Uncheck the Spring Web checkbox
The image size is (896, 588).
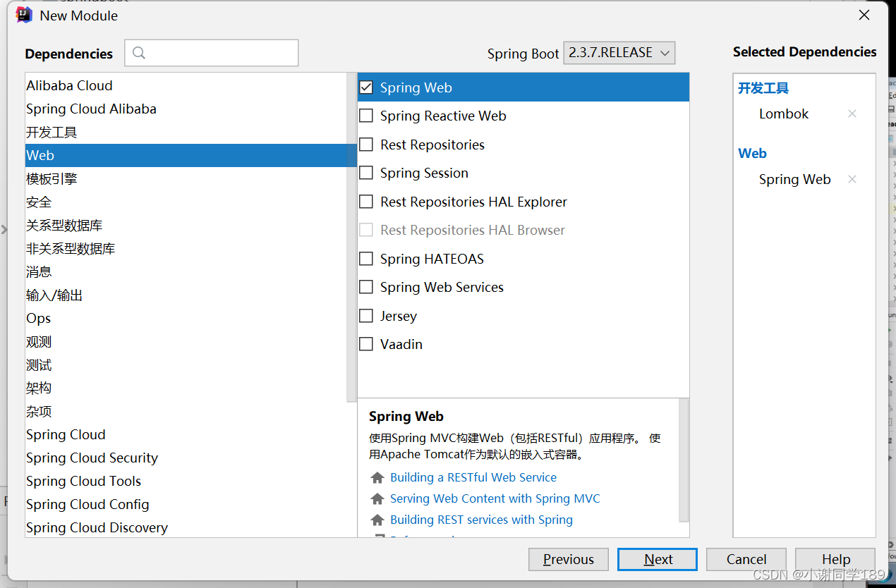pos(366,87)
